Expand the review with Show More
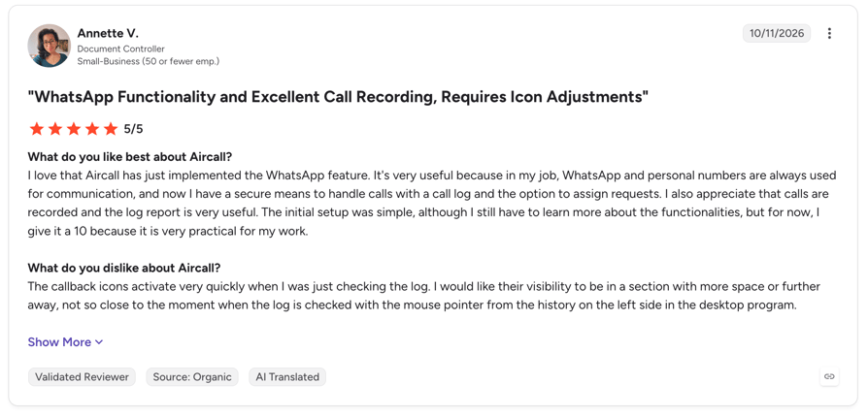Viewport: 868px width, 417px height. [x=65, y=341]
